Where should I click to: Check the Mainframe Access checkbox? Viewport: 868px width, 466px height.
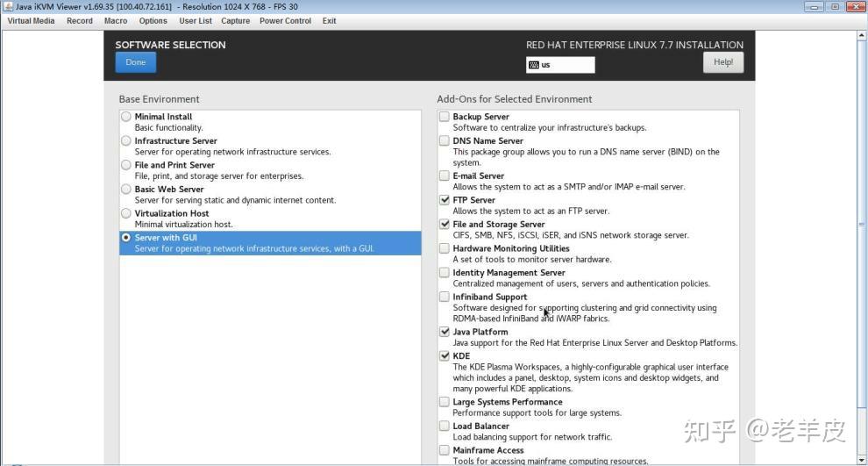(x=444, y=450)
